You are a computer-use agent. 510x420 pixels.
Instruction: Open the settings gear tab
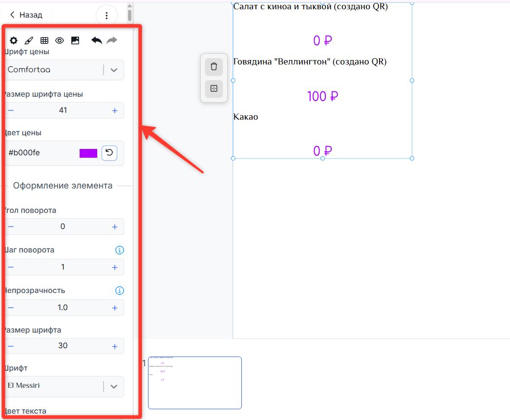(14, 41)
